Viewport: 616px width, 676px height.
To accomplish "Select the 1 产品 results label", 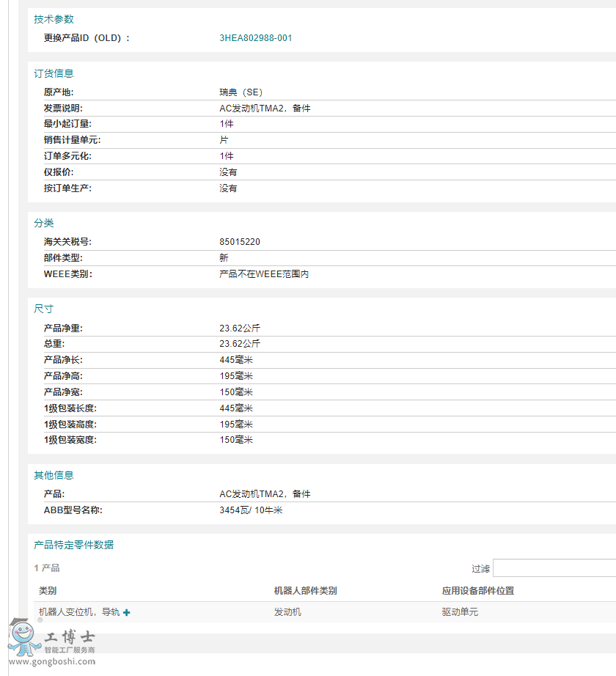I will 46,567.
